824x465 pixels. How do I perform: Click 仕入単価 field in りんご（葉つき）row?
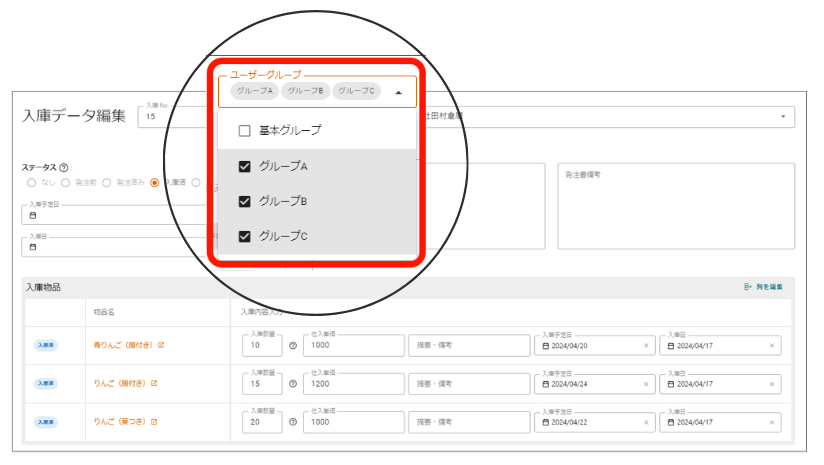coord(354,422)
